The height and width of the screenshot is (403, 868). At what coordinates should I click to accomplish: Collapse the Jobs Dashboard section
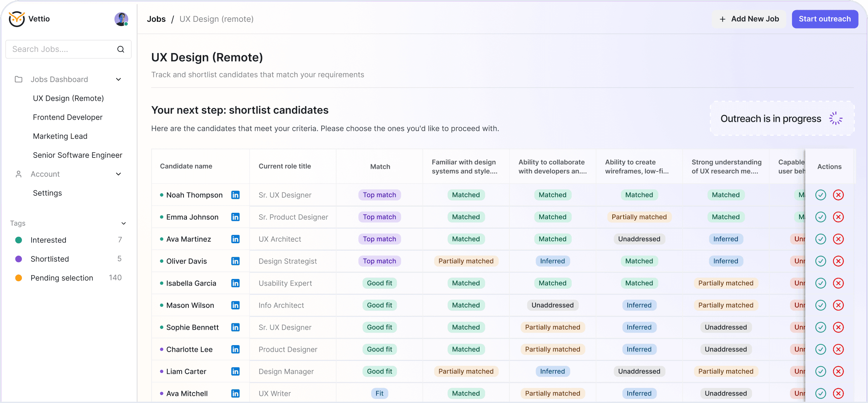[118, 79]
